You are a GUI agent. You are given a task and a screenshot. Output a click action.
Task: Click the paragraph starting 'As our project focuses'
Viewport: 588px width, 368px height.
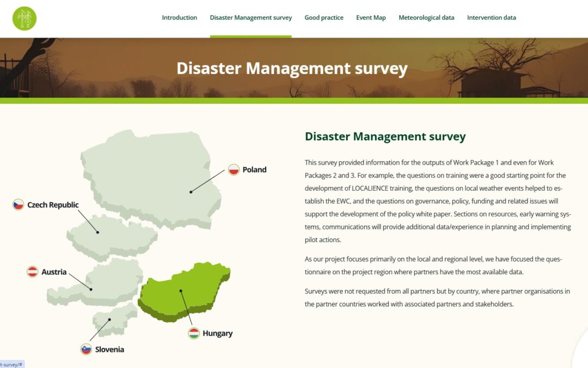click(433, 266)
